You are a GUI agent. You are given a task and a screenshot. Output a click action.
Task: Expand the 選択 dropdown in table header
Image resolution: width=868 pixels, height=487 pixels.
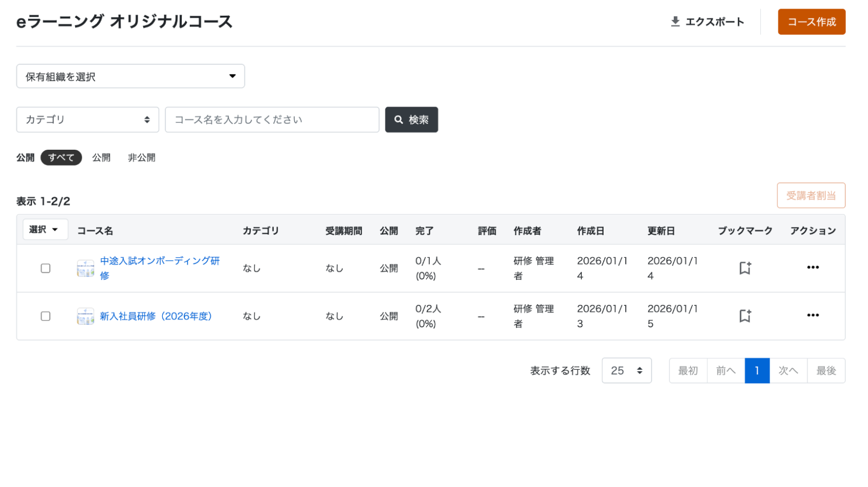point(45,229)
